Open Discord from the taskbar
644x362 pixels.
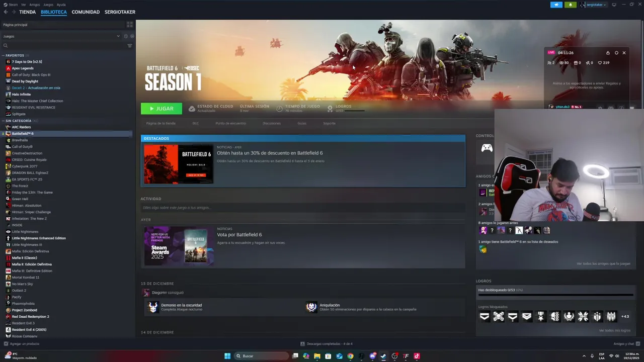click(x=372, y=356)
